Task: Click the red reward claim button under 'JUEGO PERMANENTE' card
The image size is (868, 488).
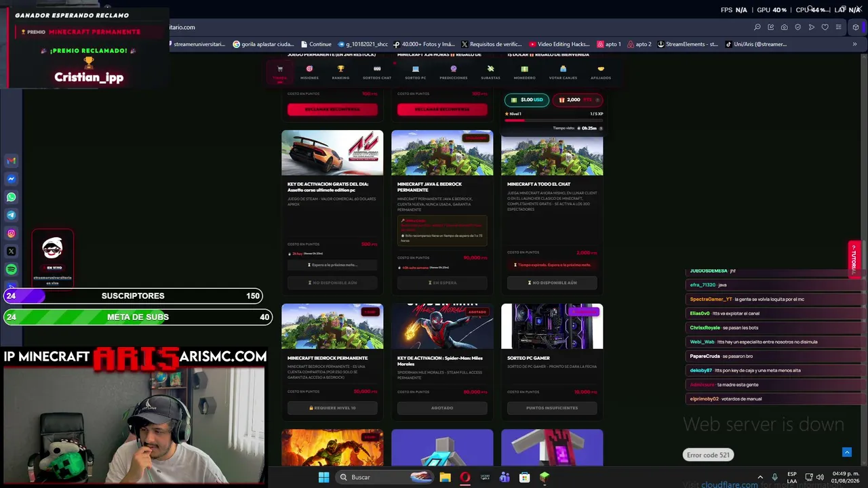Action: click(x=332, y=109)
